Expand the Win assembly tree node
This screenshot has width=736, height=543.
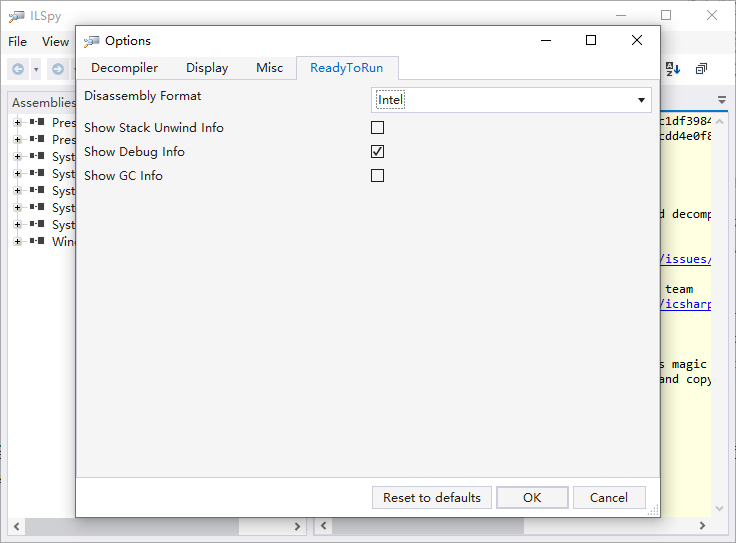coord(17,242)
